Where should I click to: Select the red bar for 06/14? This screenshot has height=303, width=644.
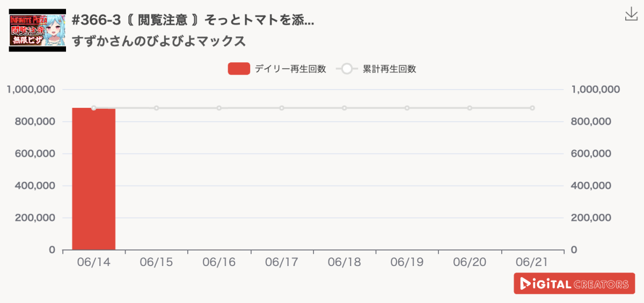tap(94, 179)
